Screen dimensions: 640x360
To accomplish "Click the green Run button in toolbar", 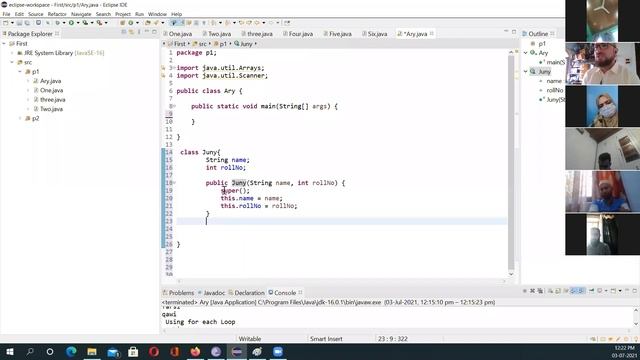I will pyautogui.click(x=71, y=23).
